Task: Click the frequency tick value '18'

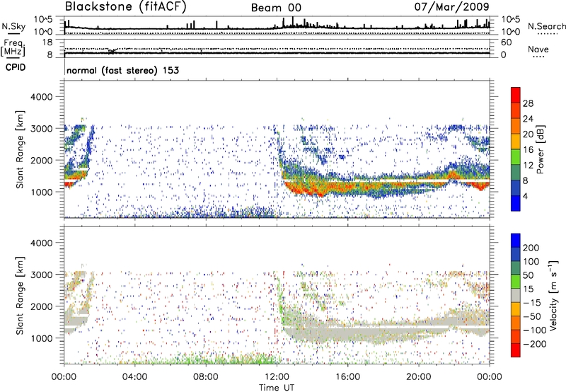Action: (47, 42)
